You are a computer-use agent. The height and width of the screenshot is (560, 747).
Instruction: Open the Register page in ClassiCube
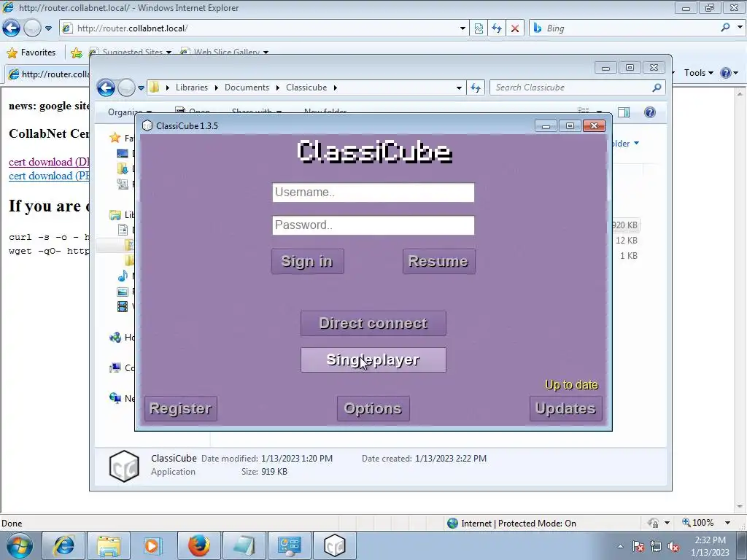(x=181, y=408)
